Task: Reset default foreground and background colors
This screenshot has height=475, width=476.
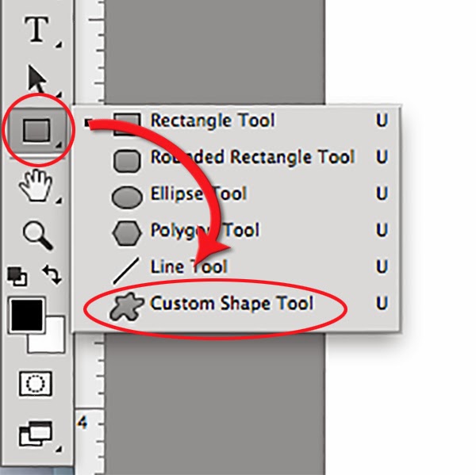Action: 16,277
